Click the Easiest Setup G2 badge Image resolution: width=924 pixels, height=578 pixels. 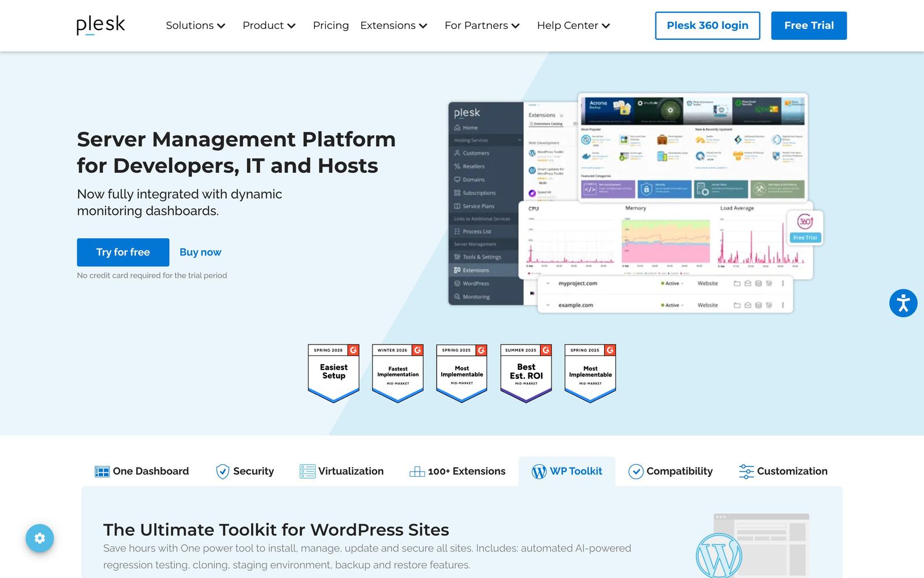pos(334,373)
